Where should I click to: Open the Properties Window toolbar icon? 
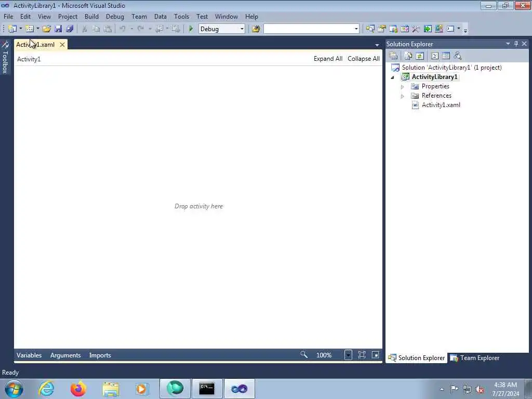click(382, 29)
